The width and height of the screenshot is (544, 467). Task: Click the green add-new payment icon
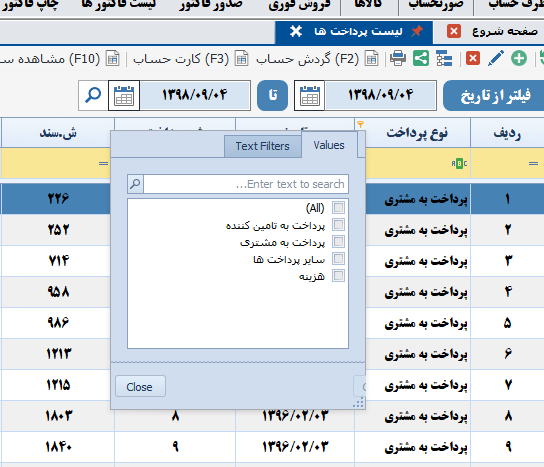coord(519,58)
